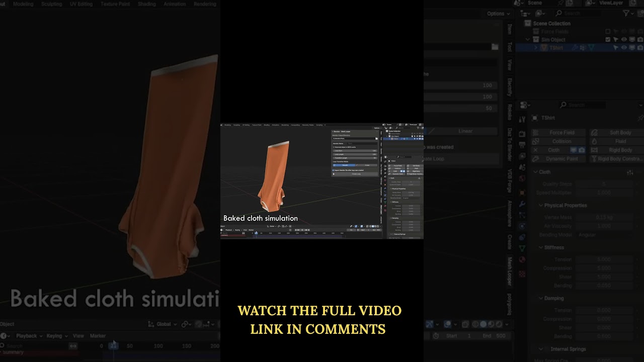Image resolution: width=644 pixels, height=362 pixels.
Task: Click pin icon beside enlarged TShirt name
Action: [640, 118]
